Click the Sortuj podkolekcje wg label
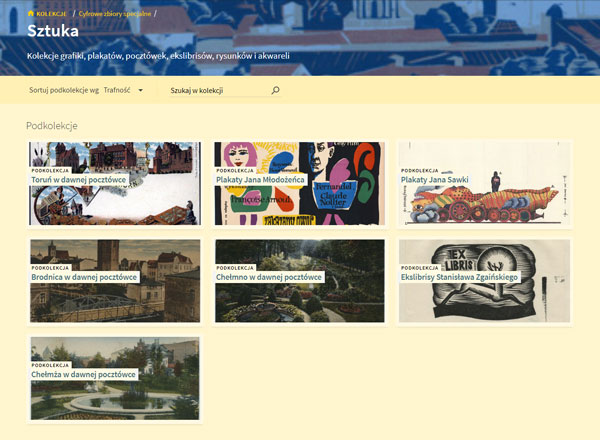Image resolution: width=600 pixels, height=440 pixels. (x=64, y=90)
